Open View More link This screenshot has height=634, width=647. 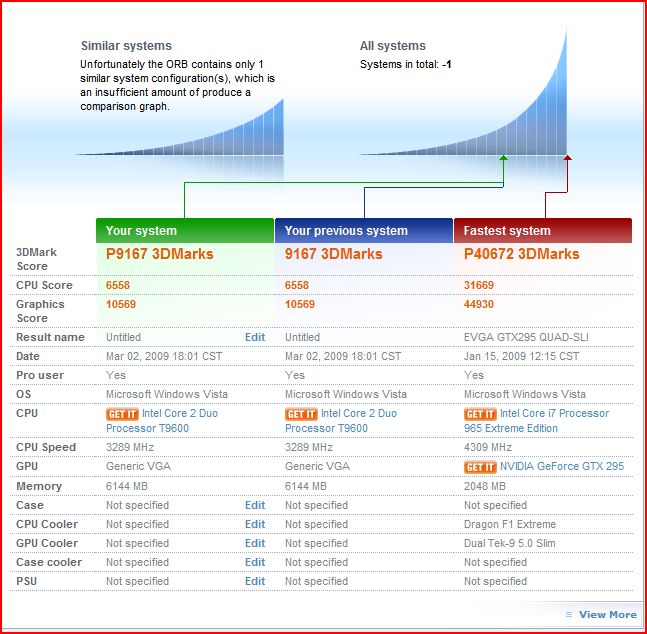pos(607,615)
